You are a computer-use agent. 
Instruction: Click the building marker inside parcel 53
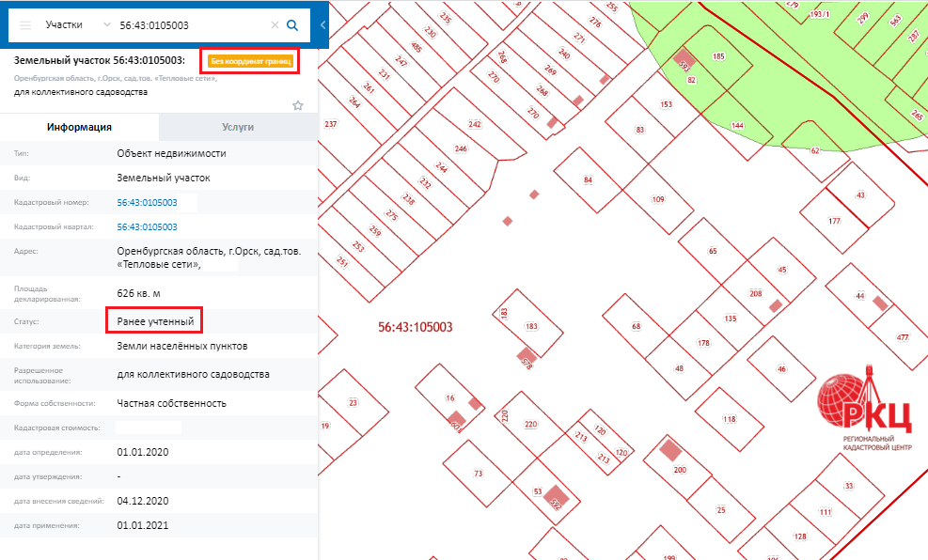point(556,495)
